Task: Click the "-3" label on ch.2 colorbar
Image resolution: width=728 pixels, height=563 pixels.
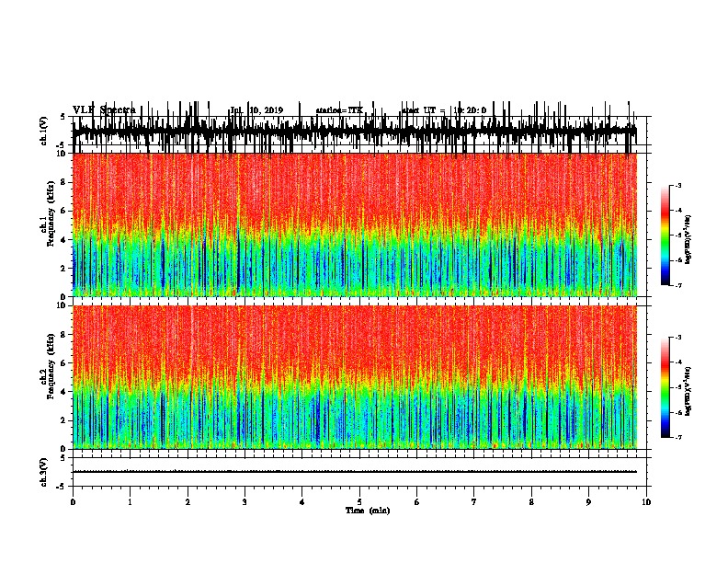Action: click(x=678, y=338)
